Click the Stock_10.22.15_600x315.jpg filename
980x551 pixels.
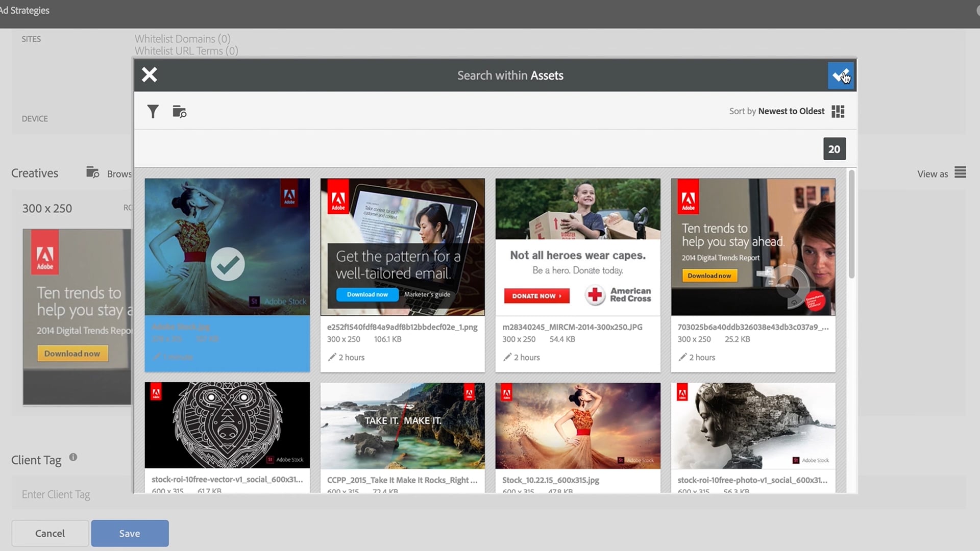click(x=551, y=480)
